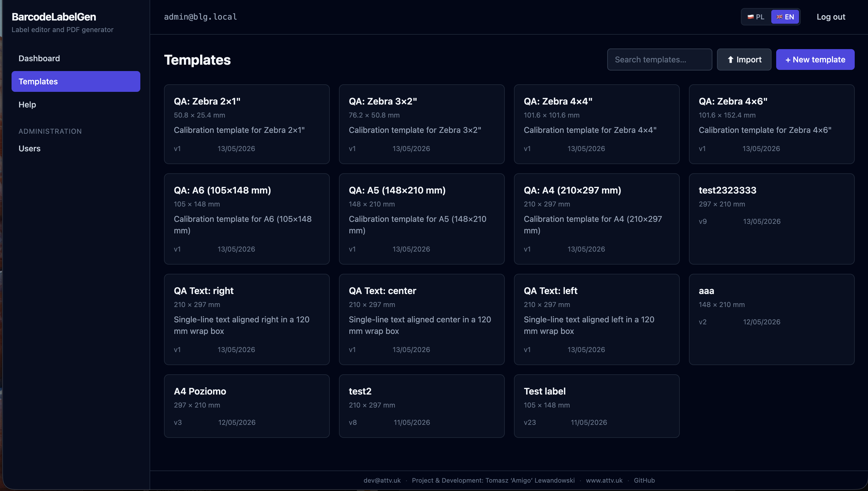868x491 pixels.
Task: Open the Test label template card
Action: click(x=597, y=406)
